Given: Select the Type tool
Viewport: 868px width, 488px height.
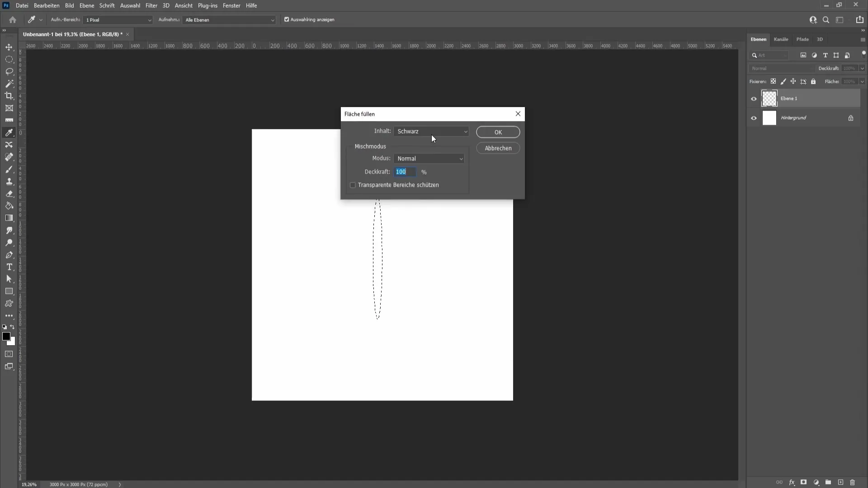Looking at the screenshot, I should (9, 267).
